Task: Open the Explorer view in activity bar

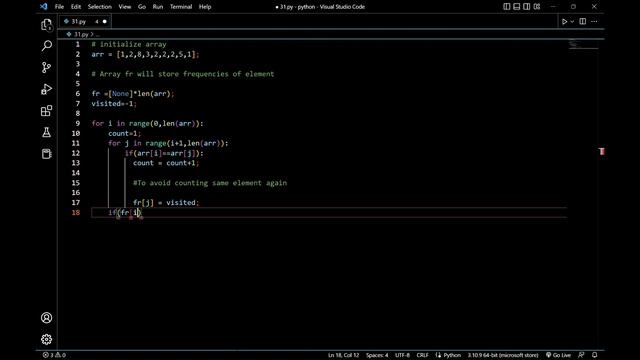Action: (47, 25)
